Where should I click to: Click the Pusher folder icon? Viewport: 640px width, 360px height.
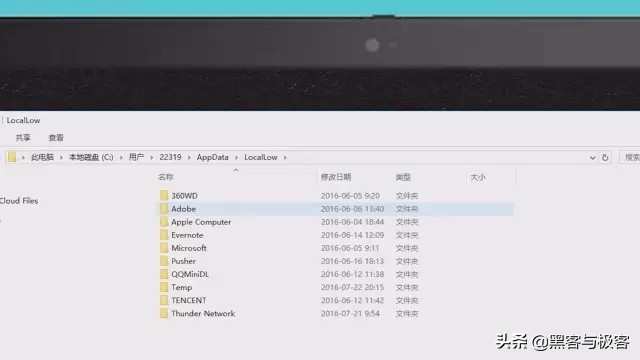point(164,261)
